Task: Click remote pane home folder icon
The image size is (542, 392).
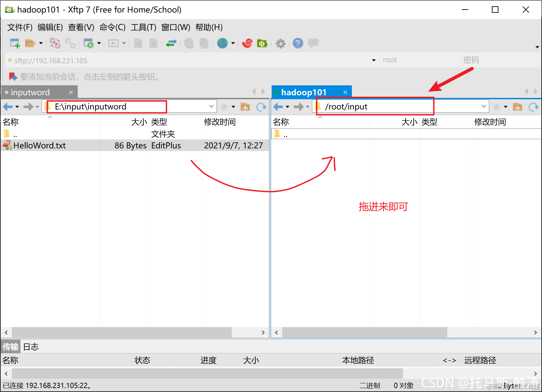Action: pos(518,106)
